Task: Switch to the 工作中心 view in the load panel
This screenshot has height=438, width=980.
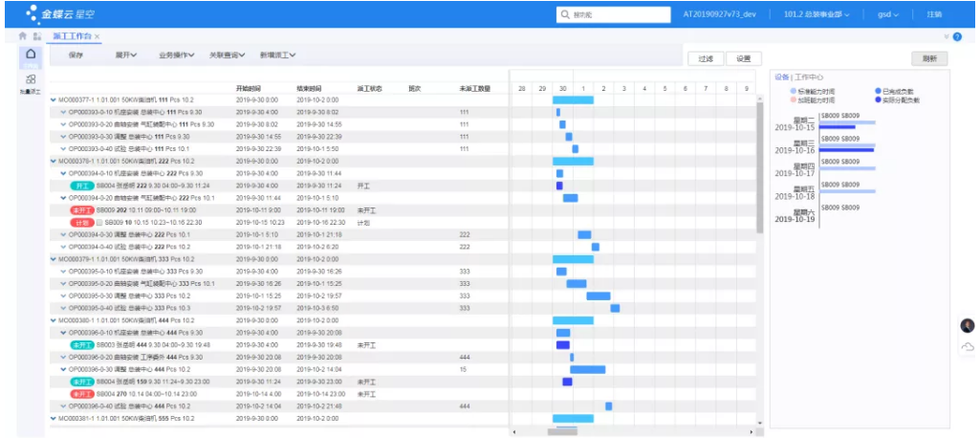Action: pos(810,77)
